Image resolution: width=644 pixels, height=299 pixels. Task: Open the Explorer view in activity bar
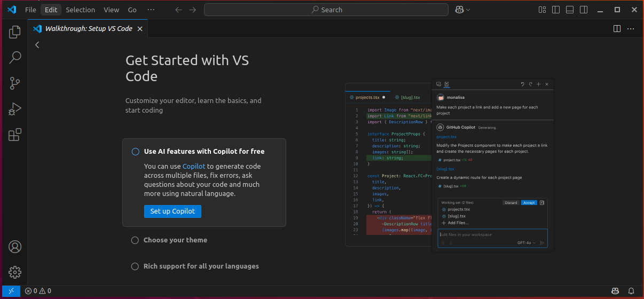coord(15,32)
